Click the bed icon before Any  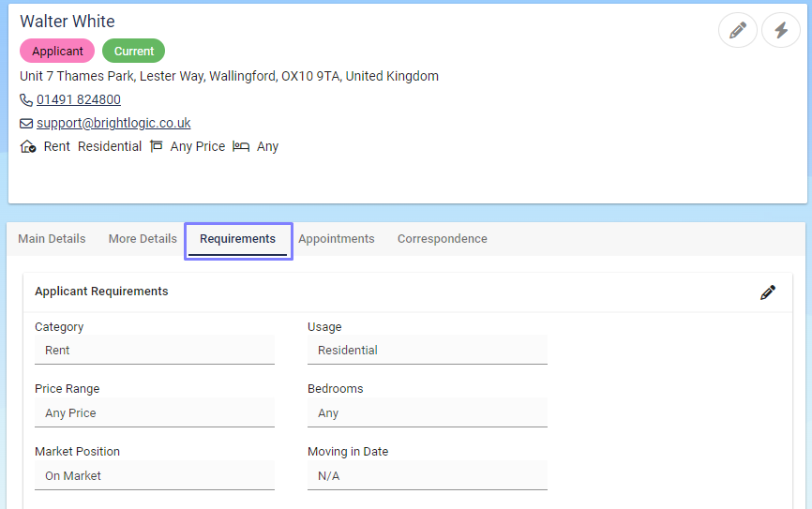point(241,146)
